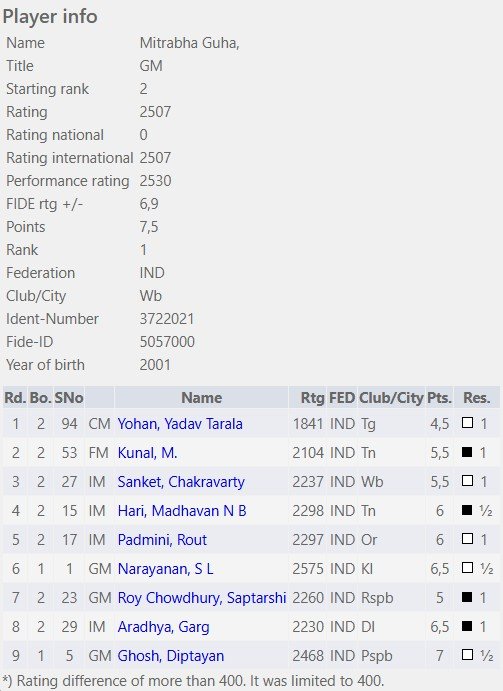Screen dimensions: 503x691
Task: Click the Name column header
Action: (x=201, y=398)
